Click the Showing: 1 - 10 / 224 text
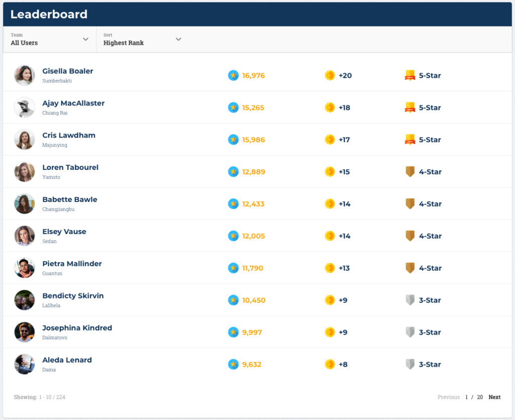The width and height of the screenshot is (515, 420). (39, 397)
